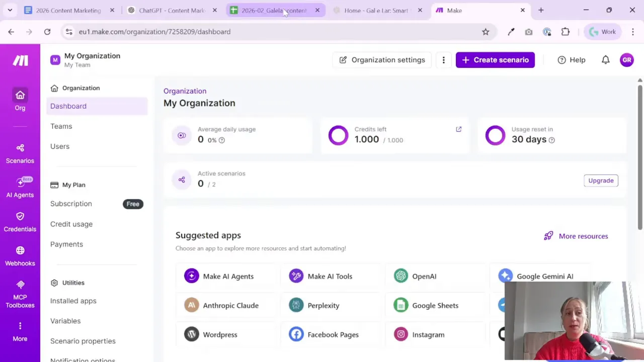
Task: Select the Anthropic Claude app
Action: click(226, 305)
